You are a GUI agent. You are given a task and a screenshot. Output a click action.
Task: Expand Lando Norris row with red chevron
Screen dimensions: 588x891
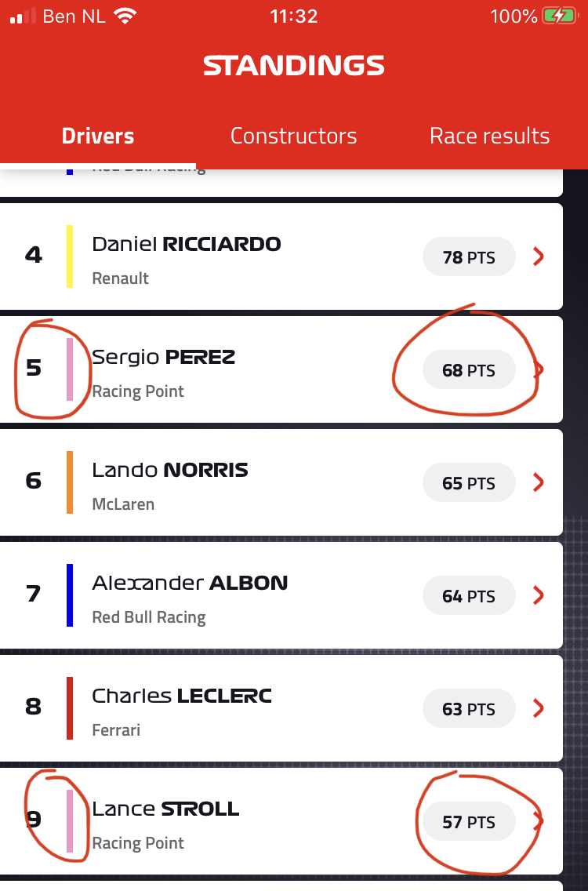click(539, 482)
